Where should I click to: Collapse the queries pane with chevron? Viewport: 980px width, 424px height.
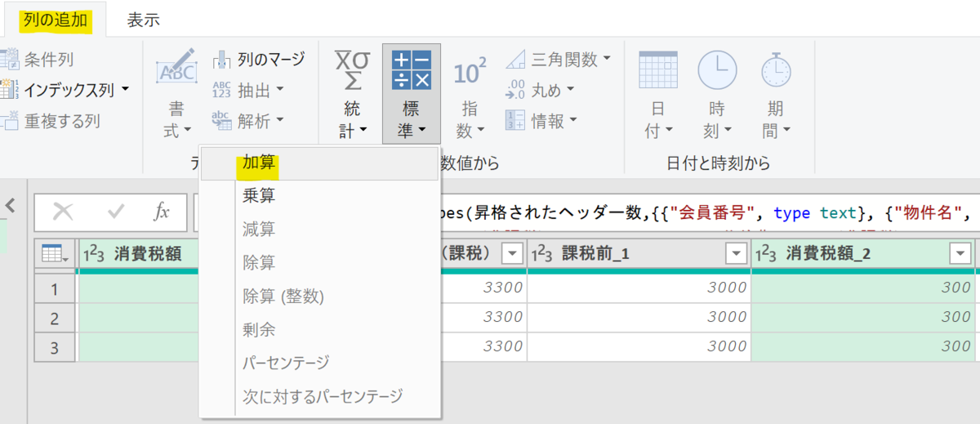(11, 205)
